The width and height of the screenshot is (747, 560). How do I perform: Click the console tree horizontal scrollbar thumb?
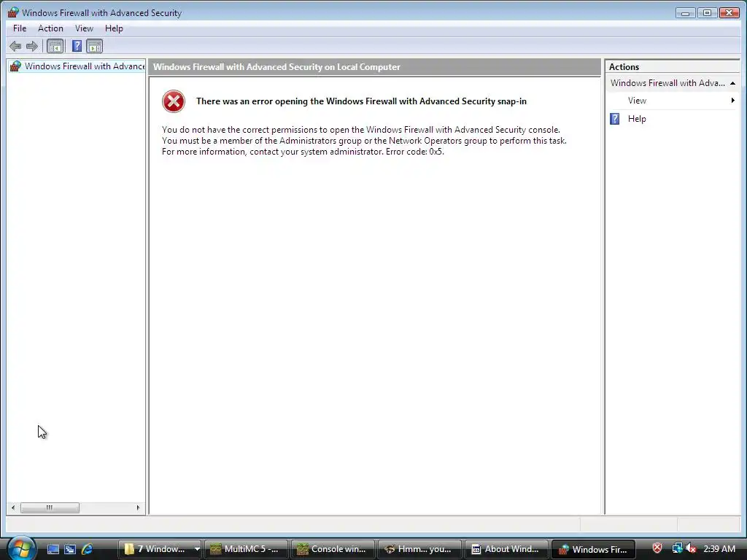click(x=50, y=507)
